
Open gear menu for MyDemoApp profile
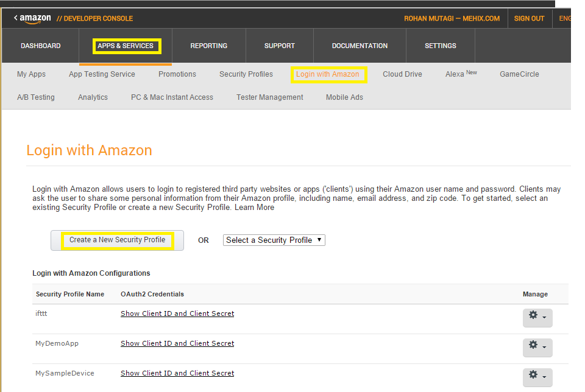coord(537,346)
